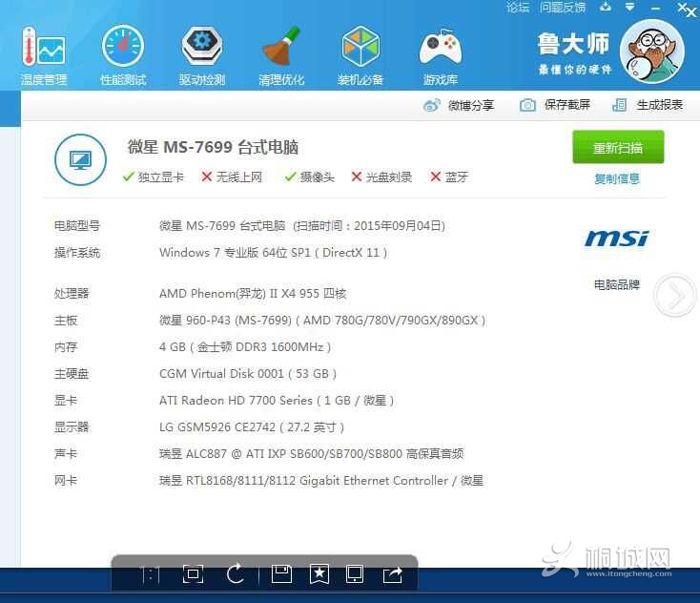The image size is (700, 603).
Task: Click the rotate image viewer icon
Action: point(236,574)
